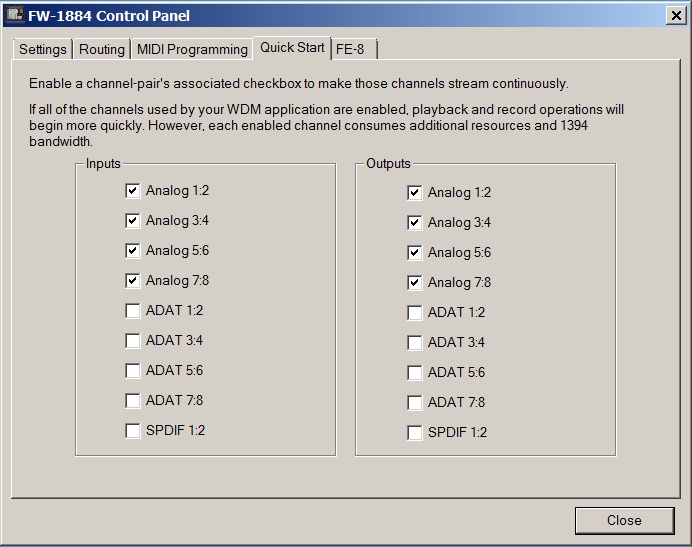Screen dimensions: 692x547
Task: Uncheck Inputs Analog 1:2 checkbox
Action: pyautogui.click(x=132, y=191)
